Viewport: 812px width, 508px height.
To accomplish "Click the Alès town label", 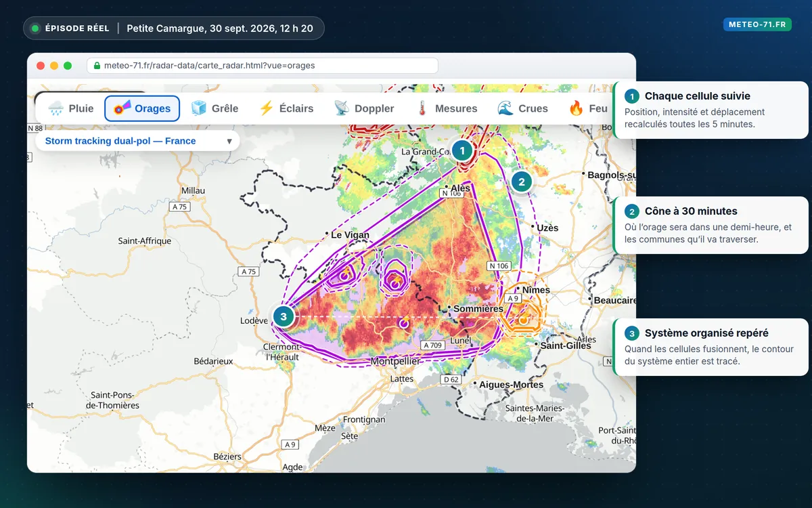I will point(460,188).
